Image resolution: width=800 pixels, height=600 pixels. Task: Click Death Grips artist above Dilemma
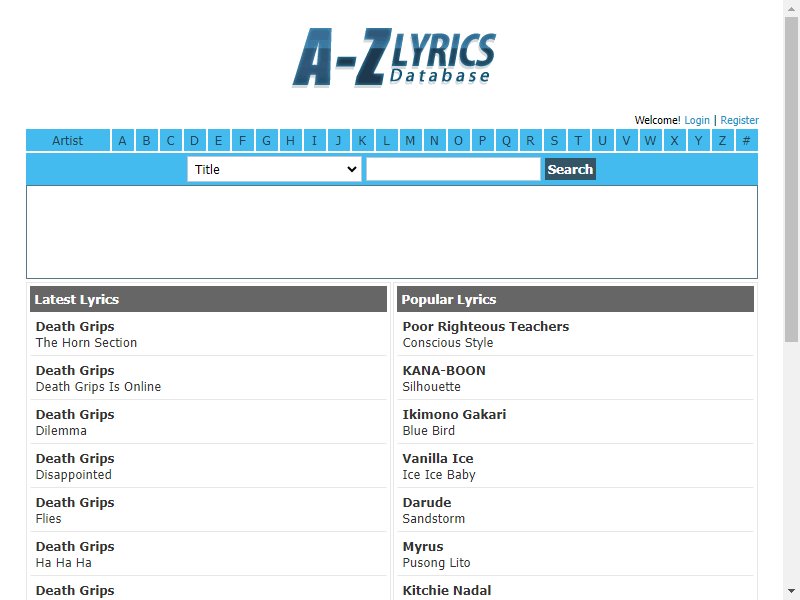75,414
